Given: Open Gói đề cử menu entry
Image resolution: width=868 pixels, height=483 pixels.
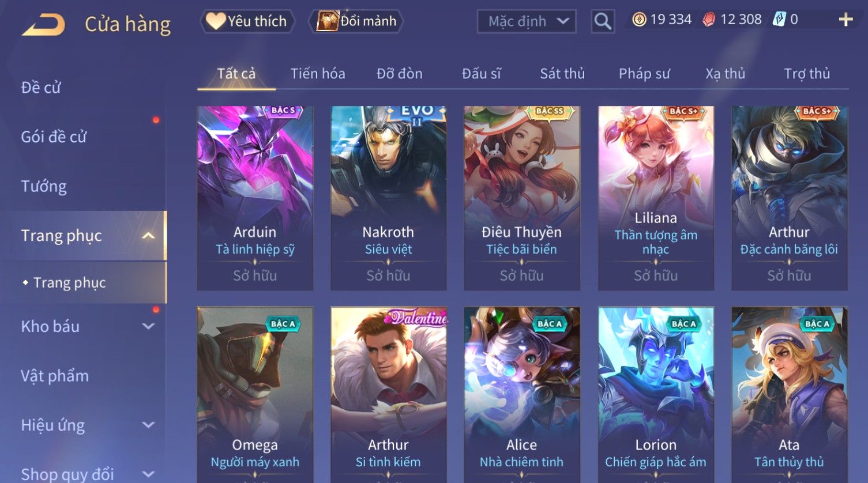Looking at the screenshot, I should [x=54, y=137].
